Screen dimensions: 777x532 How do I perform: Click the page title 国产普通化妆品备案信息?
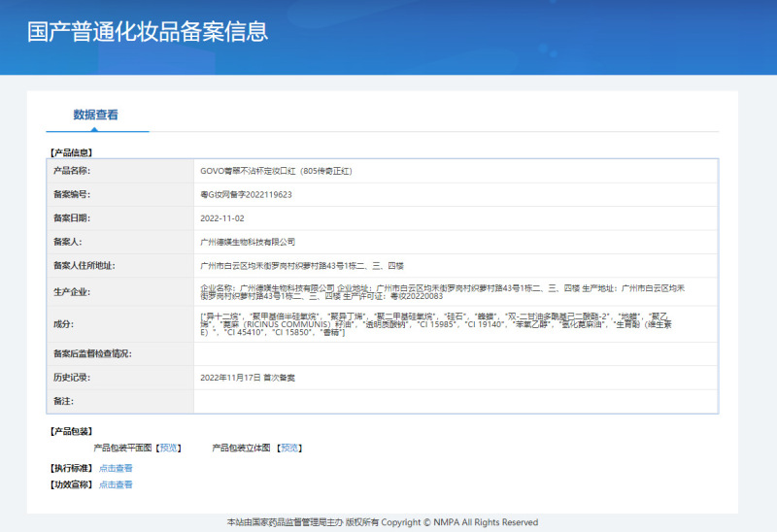(148, 31)
